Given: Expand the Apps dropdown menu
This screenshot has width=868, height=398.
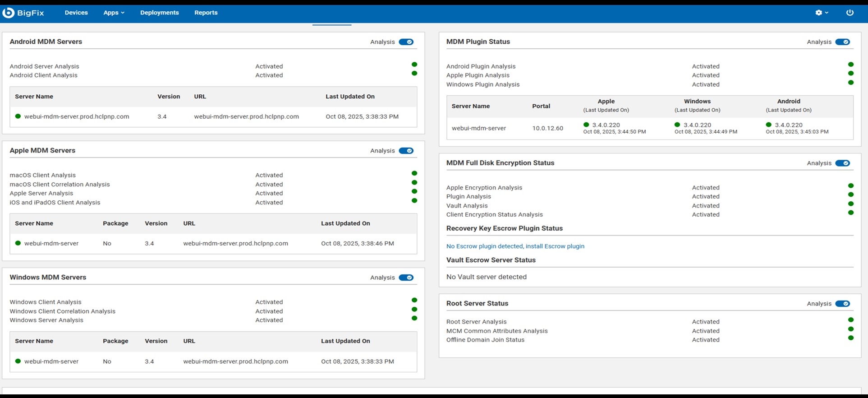Looking at the screenshot, I should [114, 13].
